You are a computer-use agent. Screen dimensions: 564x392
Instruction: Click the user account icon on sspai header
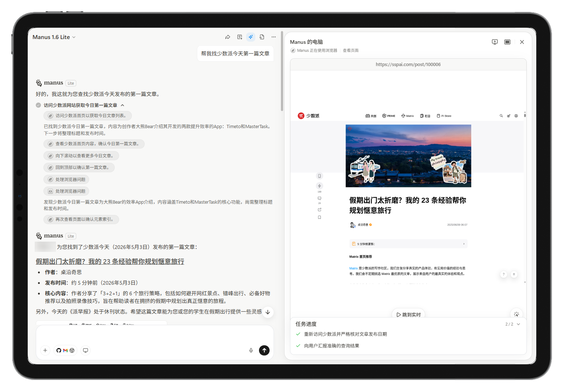click(516, 116)
